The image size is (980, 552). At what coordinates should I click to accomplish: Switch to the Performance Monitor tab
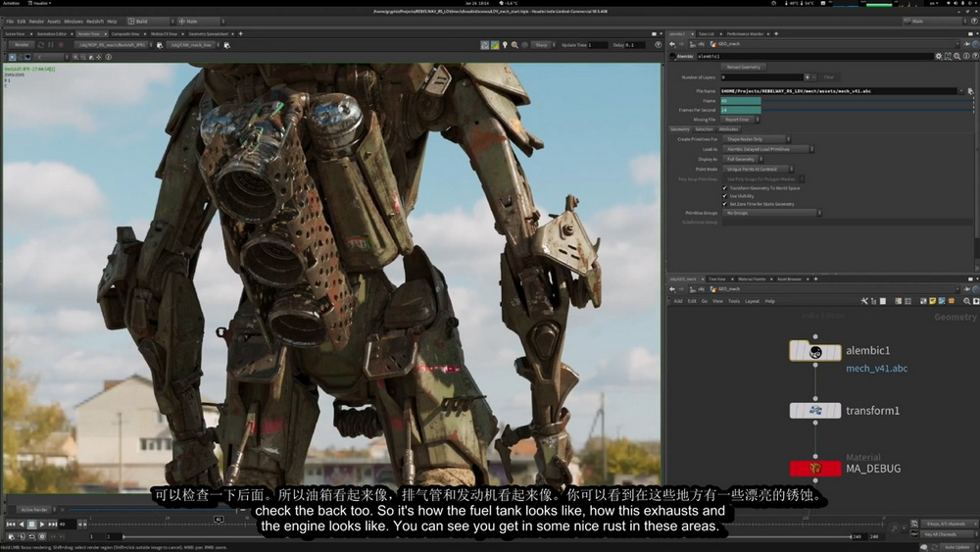745,33
